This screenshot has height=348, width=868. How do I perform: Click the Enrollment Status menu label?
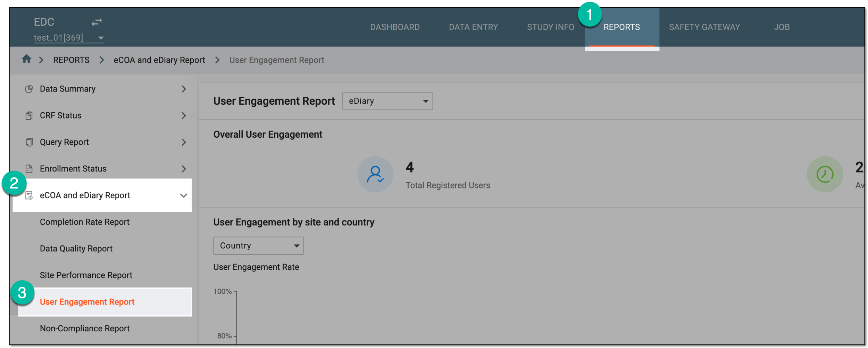click(73, 169)
